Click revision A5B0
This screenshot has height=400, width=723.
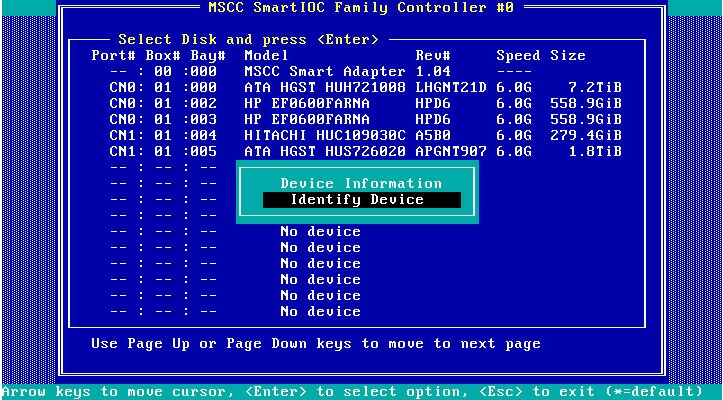tap(433, 135)
